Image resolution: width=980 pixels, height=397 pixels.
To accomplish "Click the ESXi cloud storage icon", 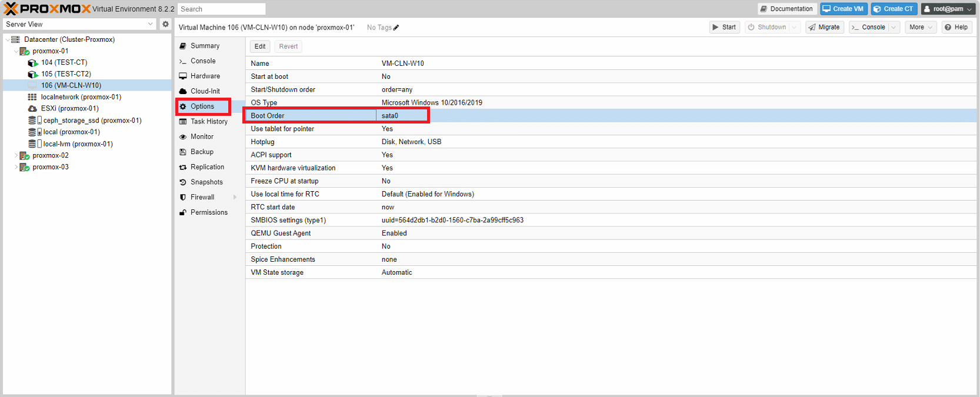I will point(32,108).
